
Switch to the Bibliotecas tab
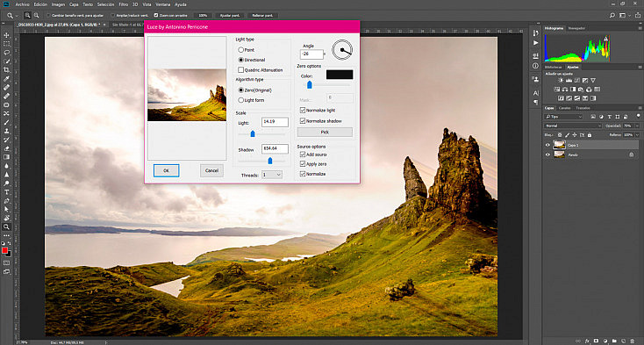(x=554, y=67)
